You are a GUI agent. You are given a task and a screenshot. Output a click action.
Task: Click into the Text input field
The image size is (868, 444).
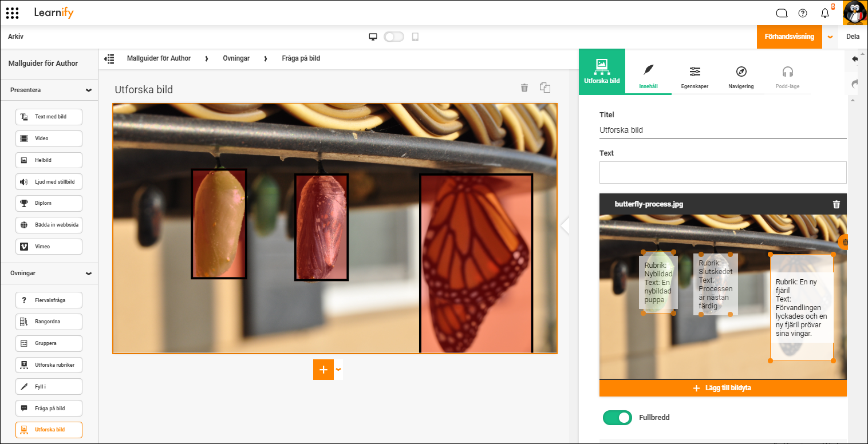point(723,172)
